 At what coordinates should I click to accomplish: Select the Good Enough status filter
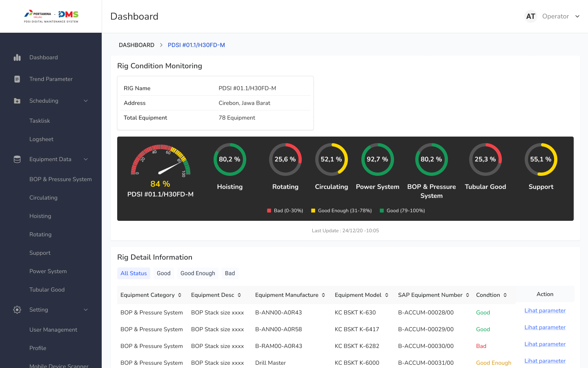[198, 273]
